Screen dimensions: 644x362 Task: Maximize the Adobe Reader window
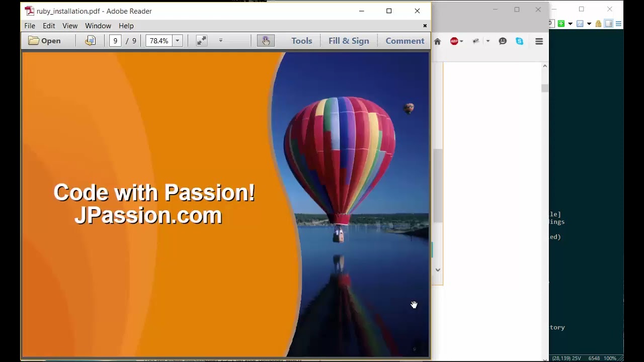tap(389, 11)
